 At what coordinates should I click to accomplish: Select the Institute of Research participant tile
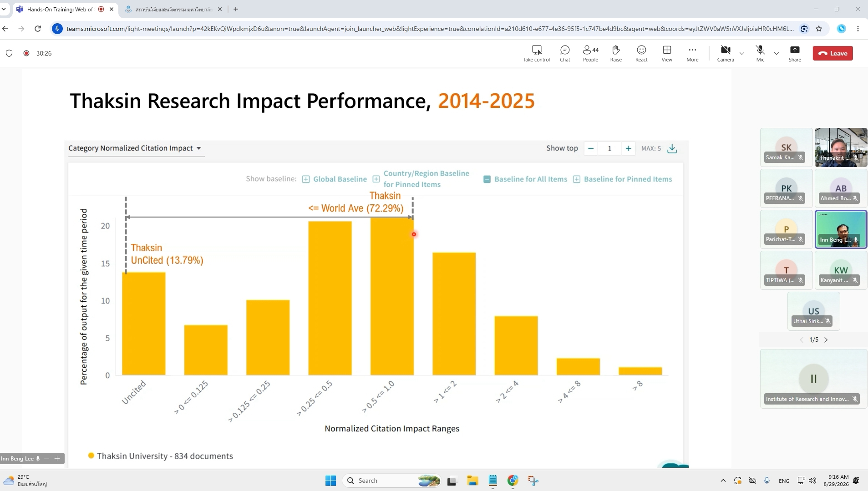click(x=813, y=379)
